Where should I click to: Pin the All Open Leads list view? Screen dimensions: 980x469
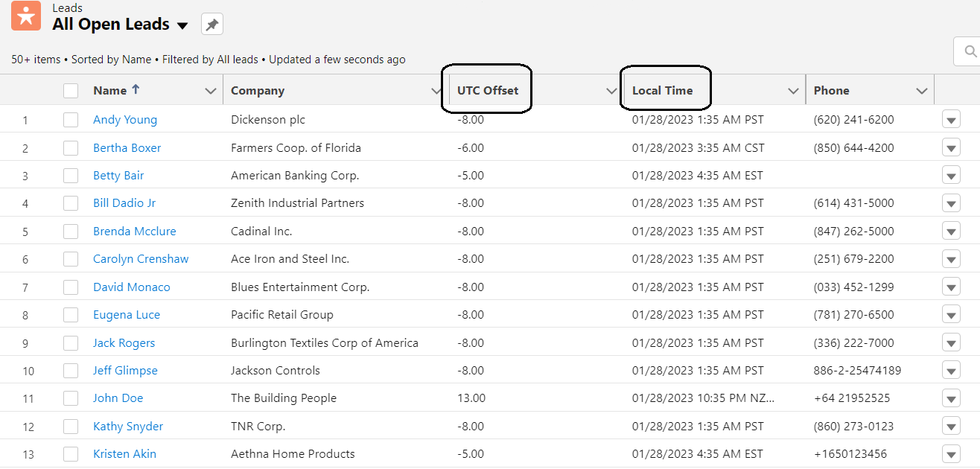[x=211, y=24]
